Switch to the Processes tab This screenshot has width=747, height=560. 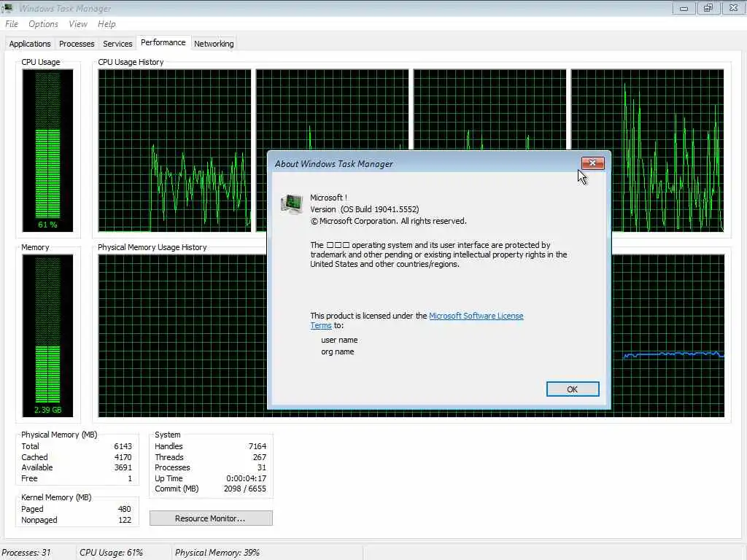pyautogui.click(x=76, y=44)
